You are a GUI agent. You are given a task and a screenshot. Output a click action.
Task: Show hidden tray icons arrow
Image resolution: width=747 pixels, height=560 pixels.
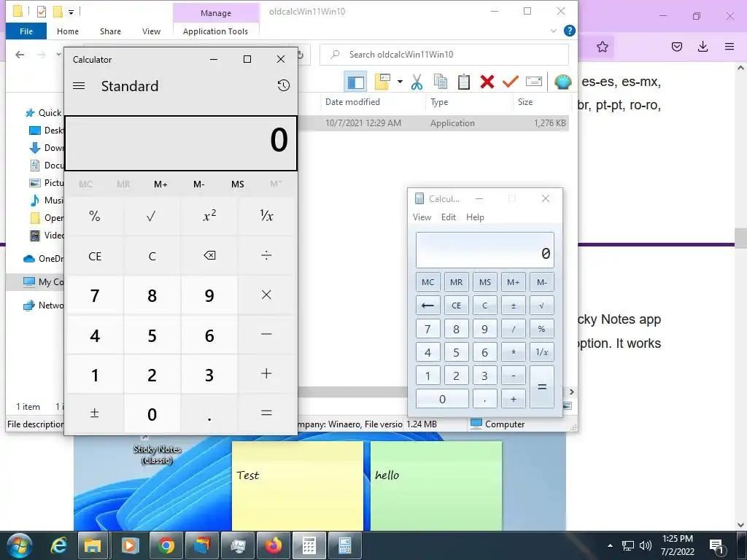point(610,545)
